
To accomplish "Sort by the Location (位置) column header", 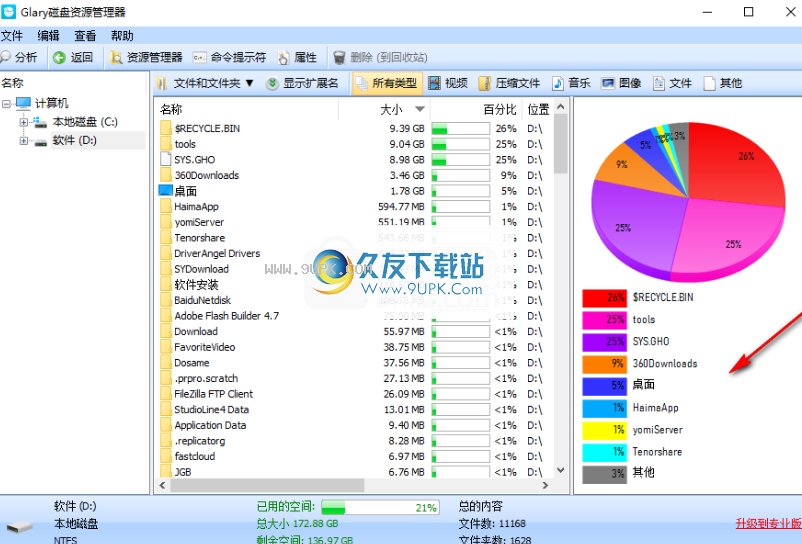I will [x=538, y=109].
